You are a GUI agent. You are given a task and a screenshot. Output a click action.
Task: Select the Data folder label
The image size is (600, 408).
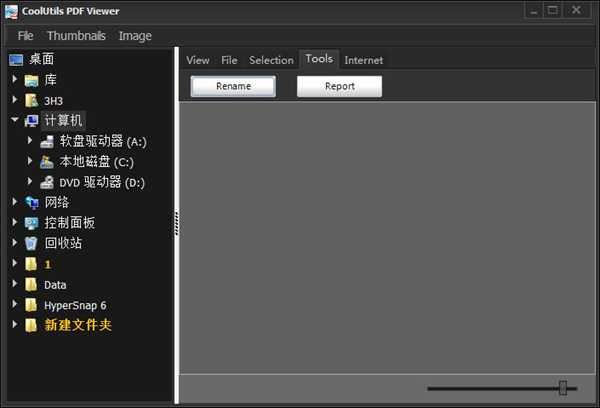[x=55, y=285]
